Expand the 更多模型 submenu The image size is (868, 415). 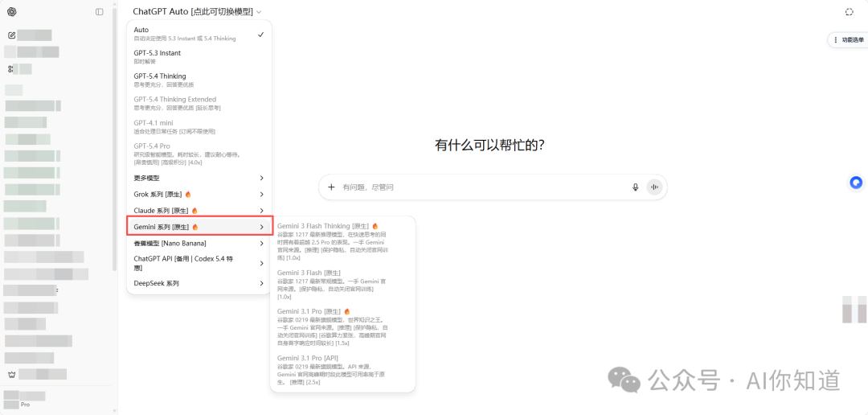point(199,178)
